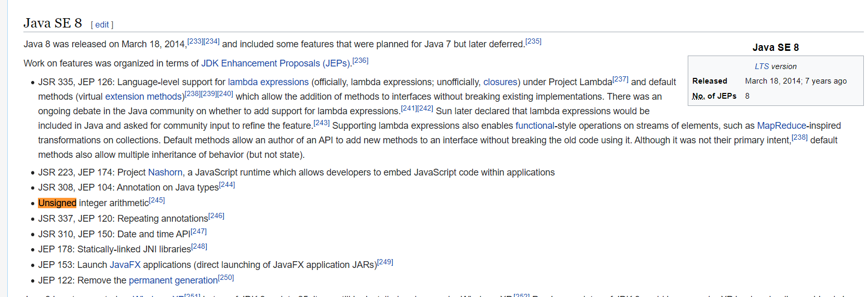The image size is (868, 297).
Task: Open citation [240] after extension methods
Action: point(225,93)
